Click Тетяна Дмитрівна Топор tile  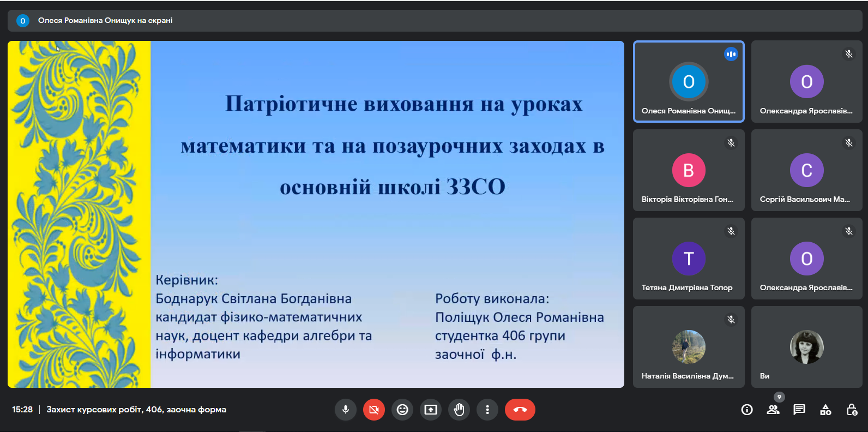point(689,259)
